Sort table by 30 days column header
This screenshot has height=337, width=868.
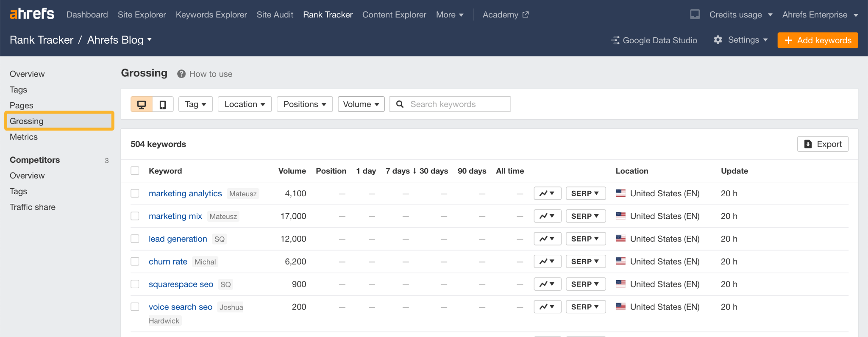click(434, 171)
